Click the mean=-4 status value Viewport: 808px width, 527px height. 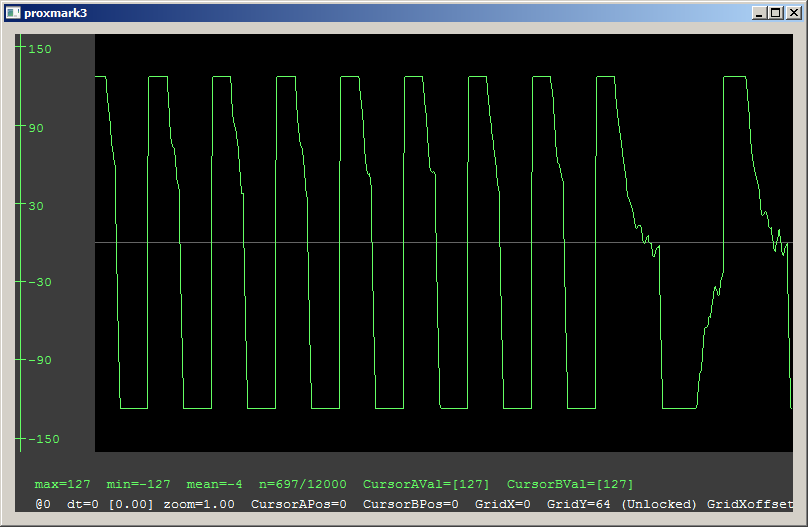(214, 484)
